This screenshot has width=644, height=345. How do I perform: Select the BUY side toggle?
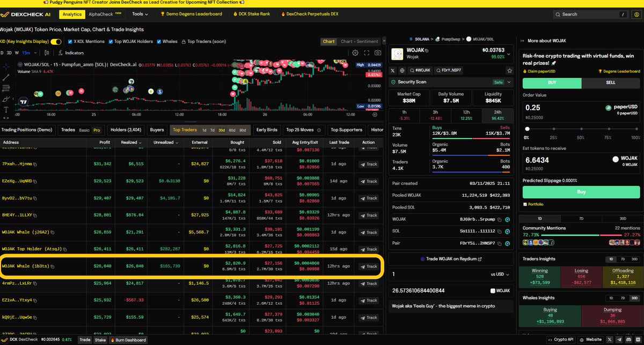pos(552,83)
